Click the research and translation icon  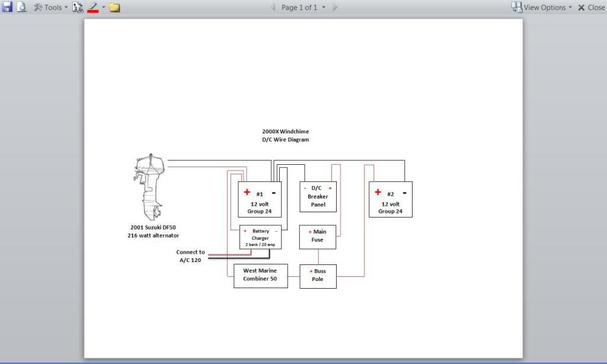pos(78,7)
